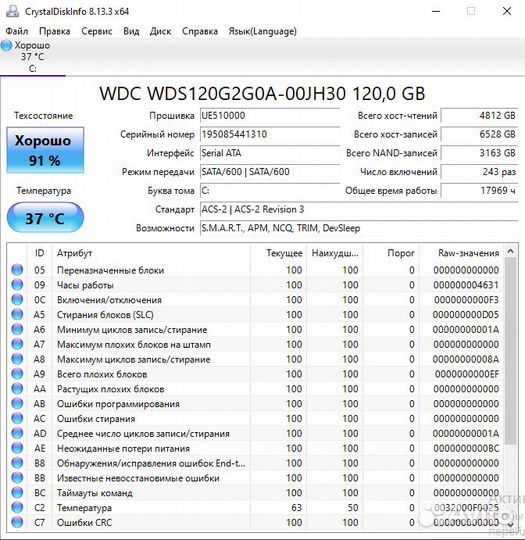Click the scroll-down arrow of attribute list
The width and height of the screenshot is (525, 540).
pos(511,524)
